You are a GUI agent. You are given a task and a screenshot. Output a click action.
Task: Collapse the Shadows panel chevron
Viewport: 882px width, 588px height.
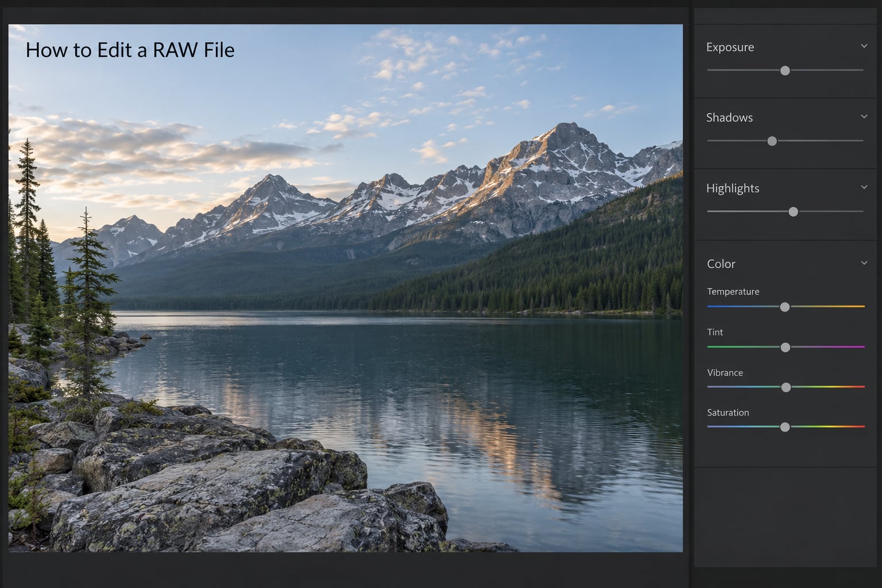click(864, 117)
